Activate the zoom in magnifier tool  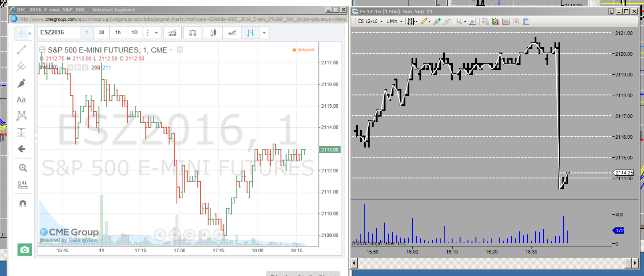22,168
